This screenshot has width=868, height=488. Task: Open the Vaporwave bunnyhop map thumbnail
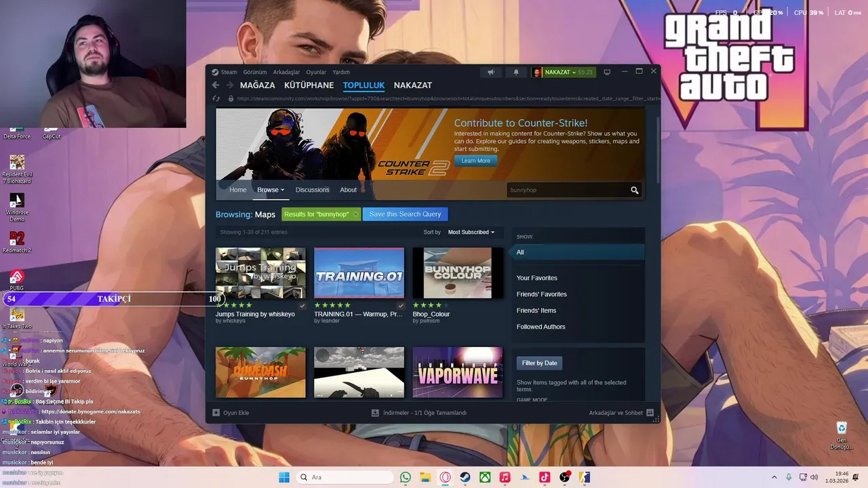(x=458, y=372)
